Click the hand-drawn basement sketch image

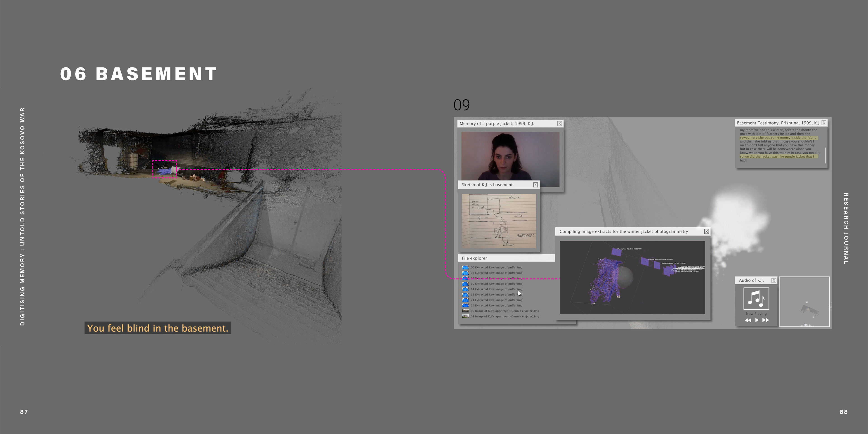coord(498,221)
